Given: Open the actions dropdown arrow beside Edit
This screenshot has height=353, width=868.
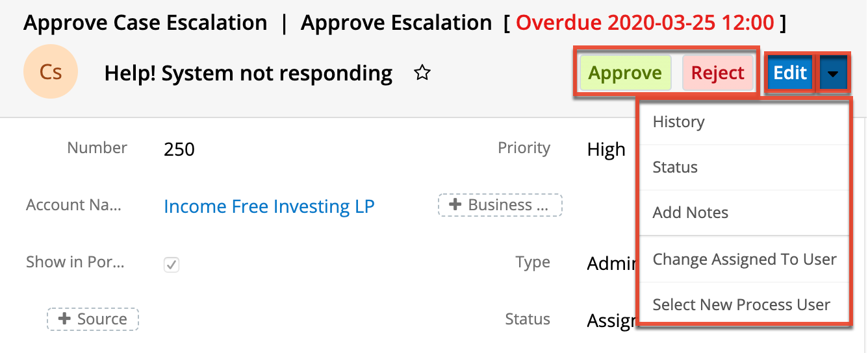Looking at the screenshot, I should click(833, 73).
